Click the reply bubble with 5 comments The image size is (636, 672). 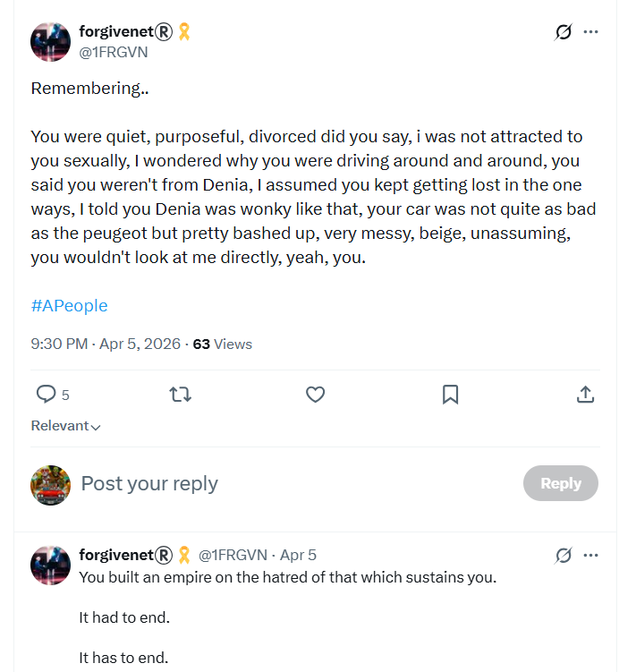click(52, 395)
